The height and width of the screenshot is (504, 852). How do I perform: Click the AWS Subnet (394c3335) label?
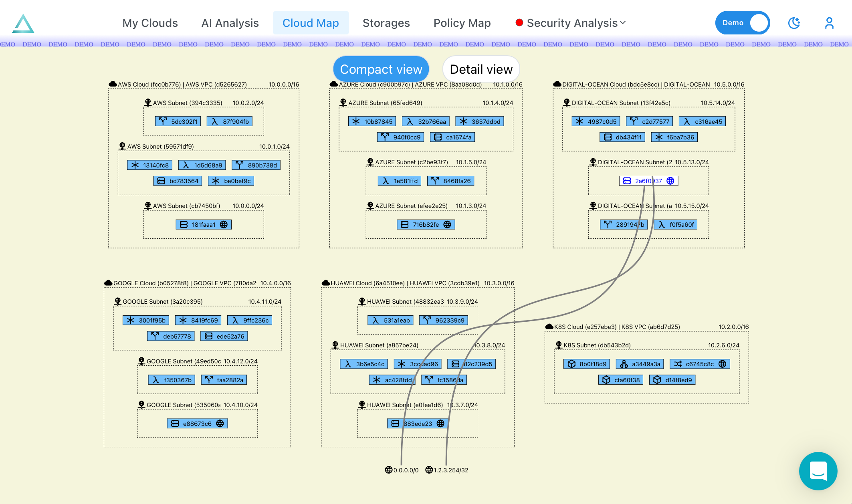tap(188, 103)
